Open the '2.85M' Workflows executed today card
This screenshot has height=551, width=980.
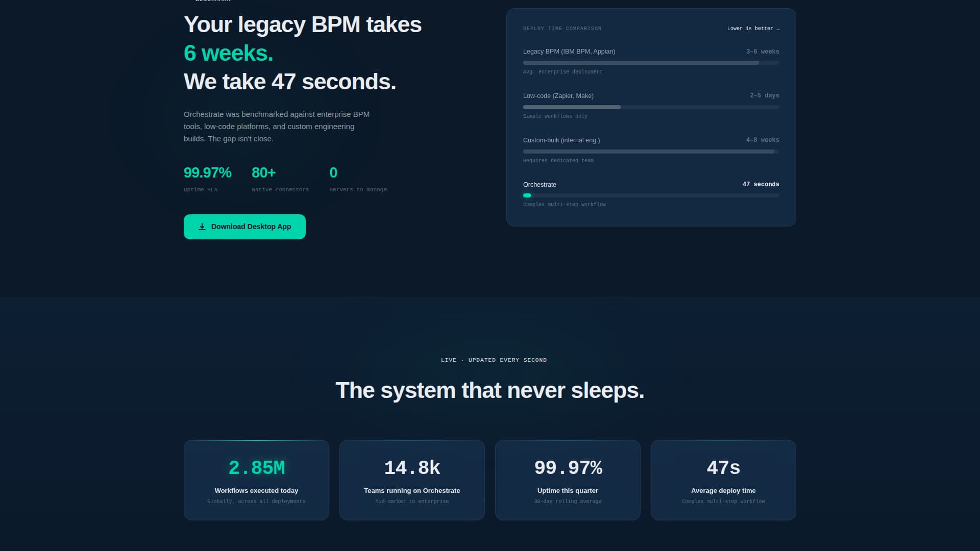[x=256, y=480]
